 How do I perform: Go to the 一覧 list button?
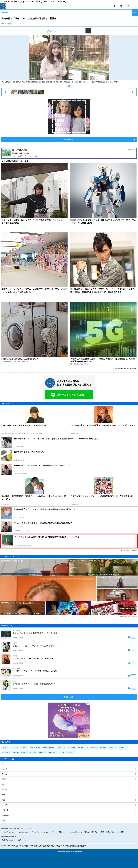[x=135, y=12]
